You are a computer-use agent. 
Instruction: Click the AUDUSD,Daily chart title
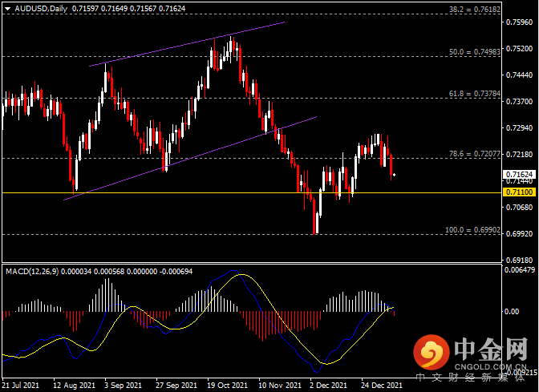coord(41,9)
